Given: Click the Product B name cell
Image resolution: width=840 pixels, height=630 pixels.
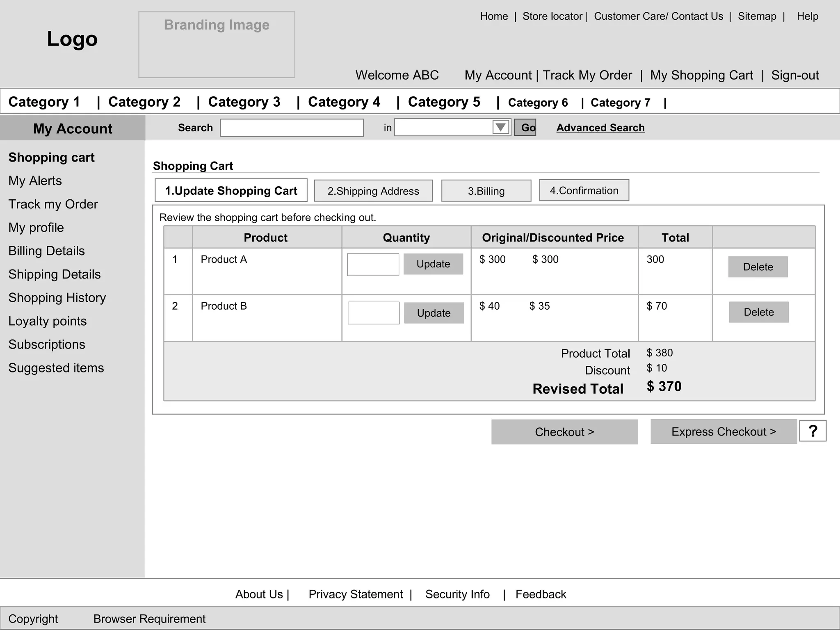Looking at the screenshot, I should (267, 318).
